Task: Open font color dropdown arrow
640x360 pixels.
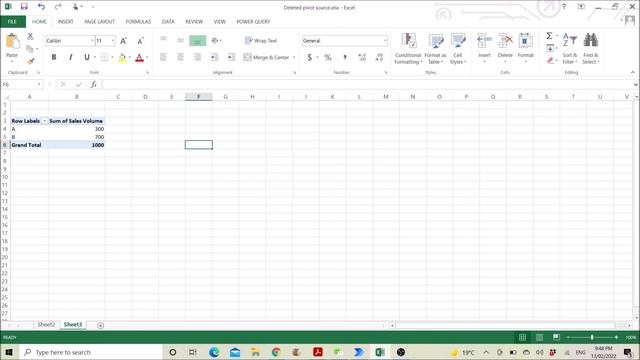Action: pyautogui.click(x=147, y=58)
